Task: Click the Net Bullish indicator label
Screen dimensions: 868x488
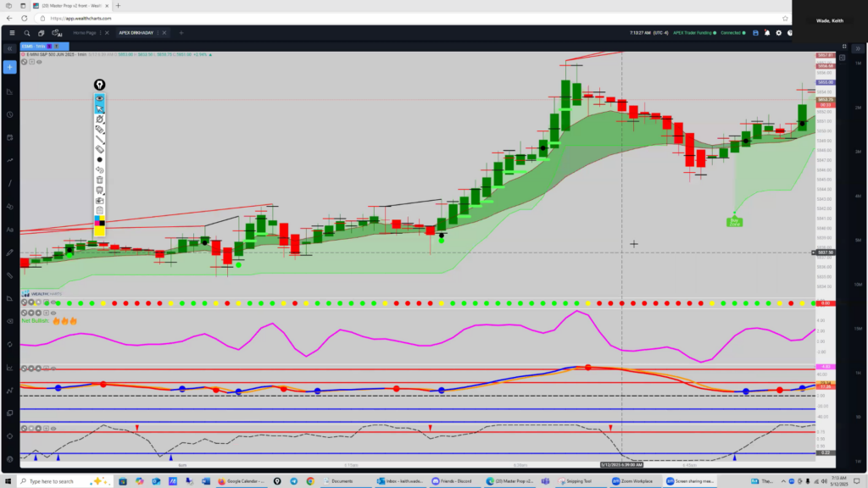Action: pos(36,321)
